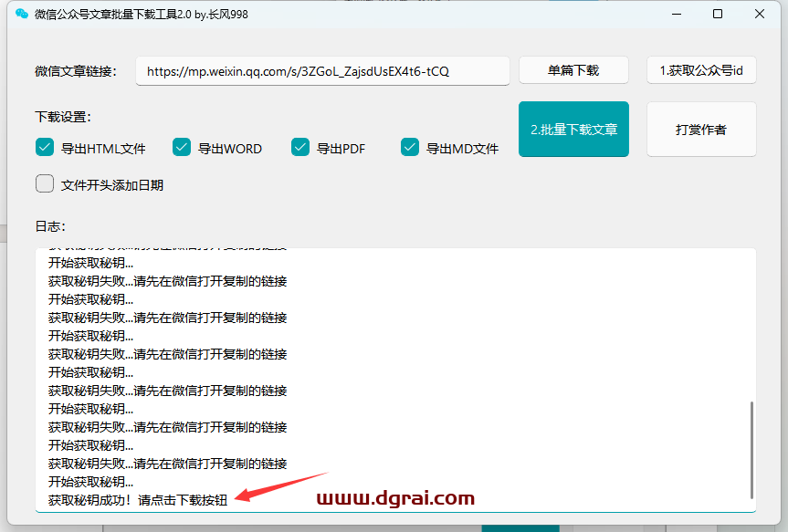
Task: Click the log line 获取秘钥成功！请点击下载按钮
Action: click(138, 500)
